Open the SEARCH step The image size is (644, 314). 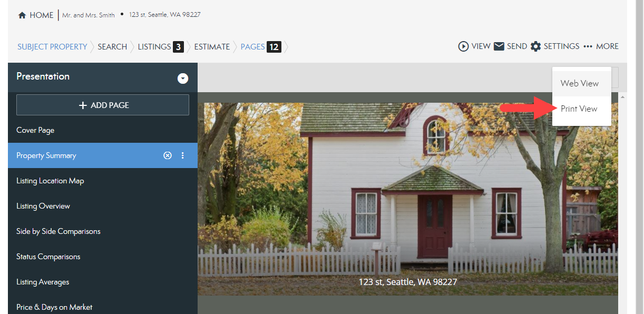click(112, 46)
